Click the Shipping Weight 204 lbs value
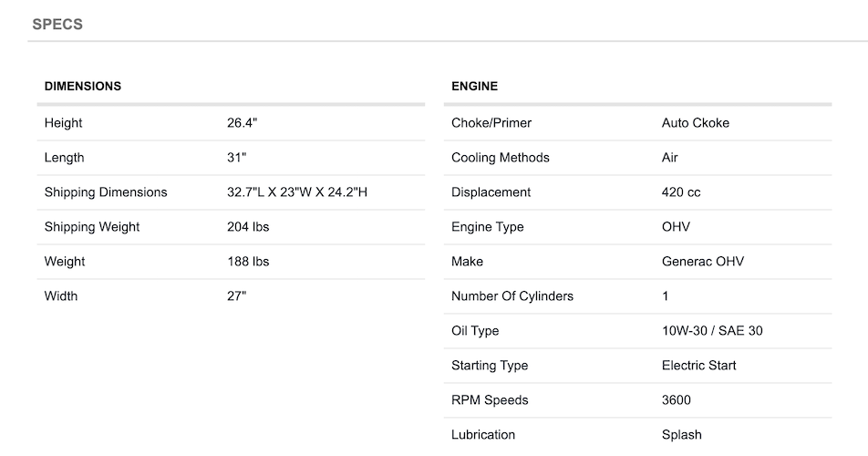868x456 pixels. pyautogui.click(x=248, y=227)
